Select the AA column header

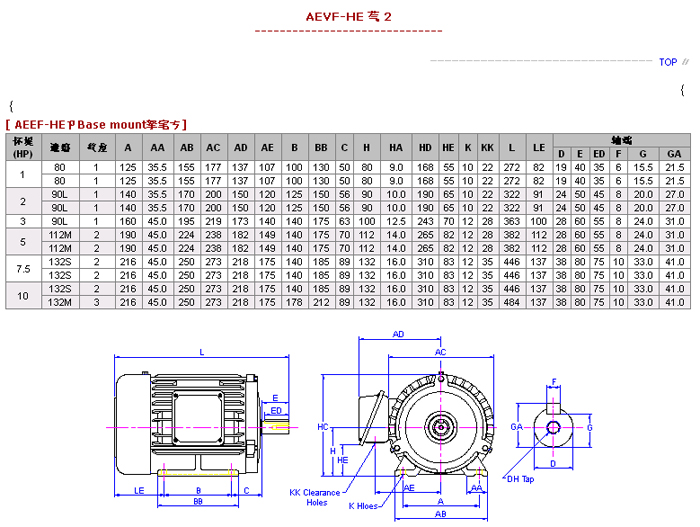157,147
